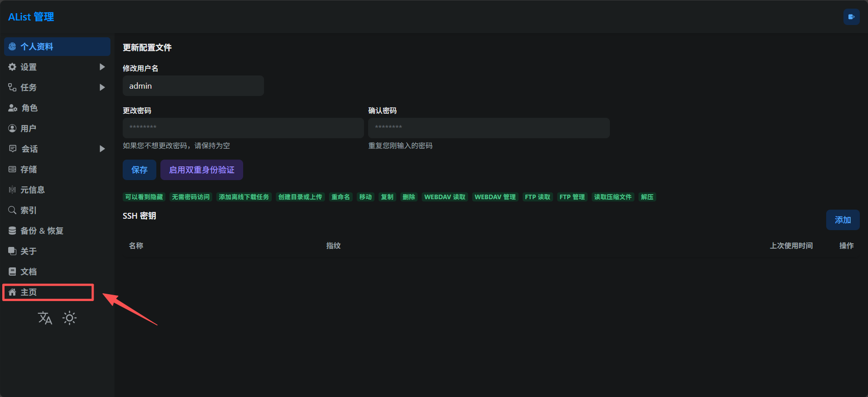
Task: Click the logout icon in top-right corner
Action: coord(851,17)
